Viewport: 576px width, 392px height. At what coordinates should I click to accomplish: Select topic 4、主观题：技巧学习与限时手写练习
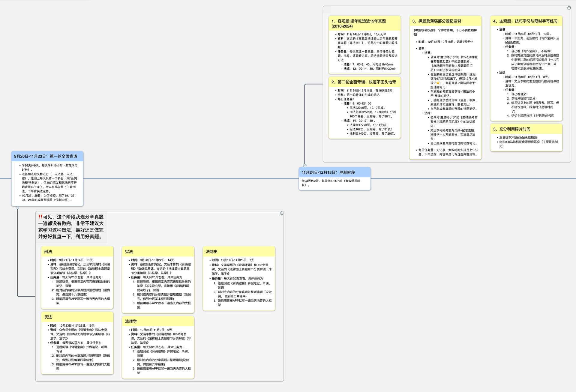point(526,21)
